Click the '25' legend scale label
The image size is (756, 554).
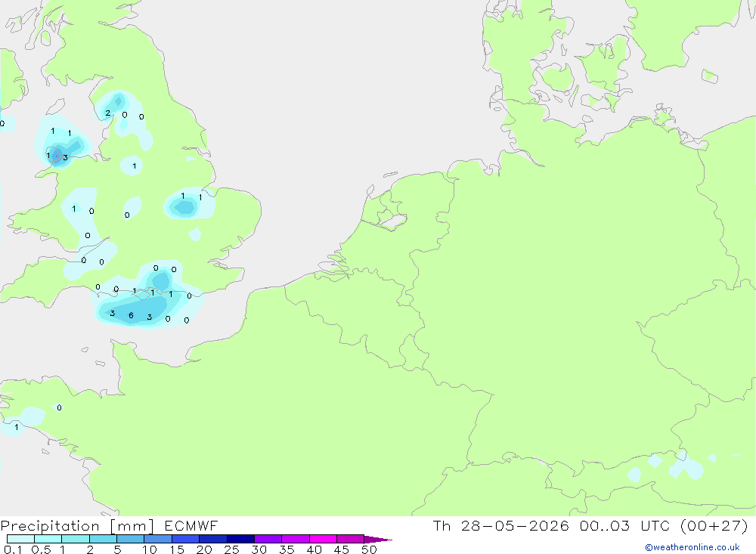point(232,549)
